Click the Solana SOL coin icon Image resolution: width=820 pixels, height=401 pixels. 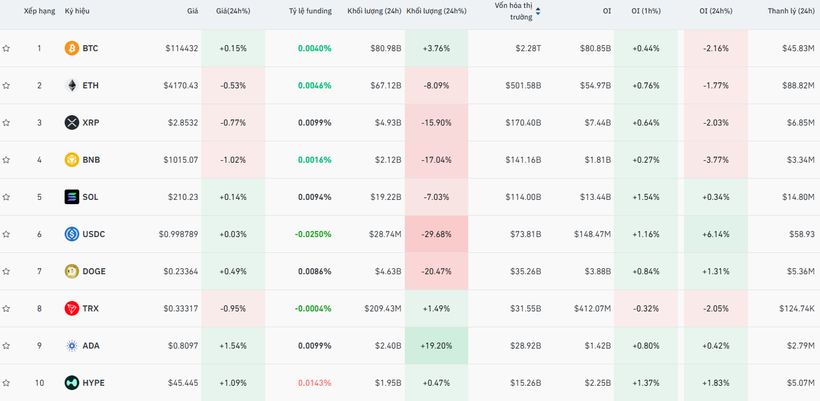coord(71,197)
